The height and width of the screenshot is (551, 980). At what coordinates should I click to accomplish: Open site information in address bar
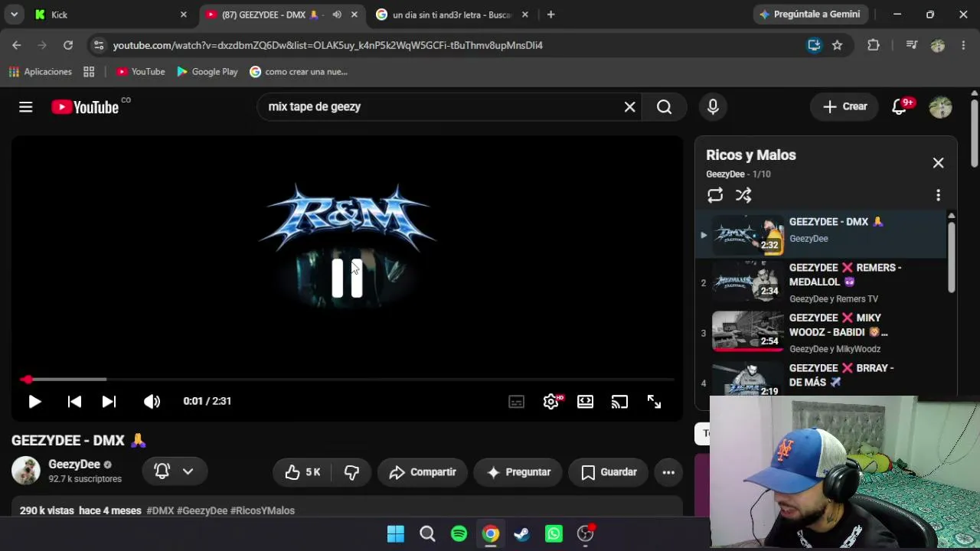point(98,45)
